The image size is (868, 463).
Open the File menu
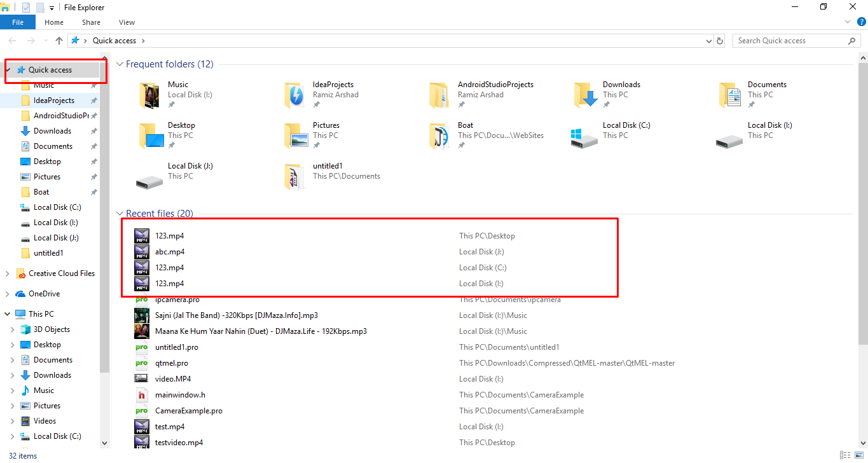(18, 22)
